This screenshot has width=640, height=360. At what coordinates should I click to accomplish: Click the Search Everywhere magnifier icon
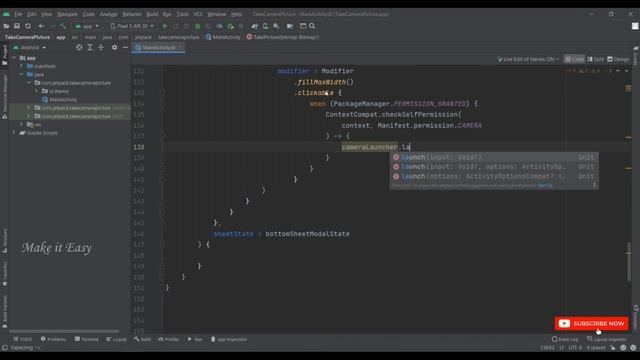312,26
